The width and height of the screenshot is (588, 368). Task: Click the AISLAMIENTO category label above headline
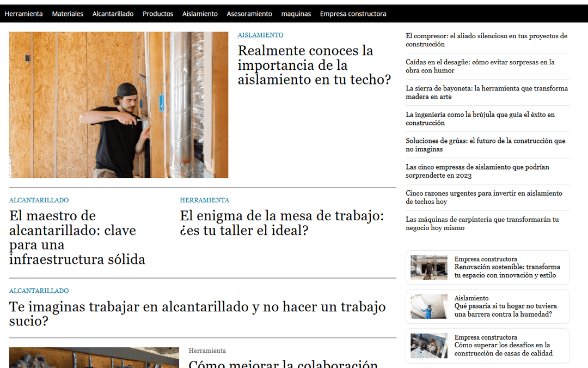tap(261, 35)
